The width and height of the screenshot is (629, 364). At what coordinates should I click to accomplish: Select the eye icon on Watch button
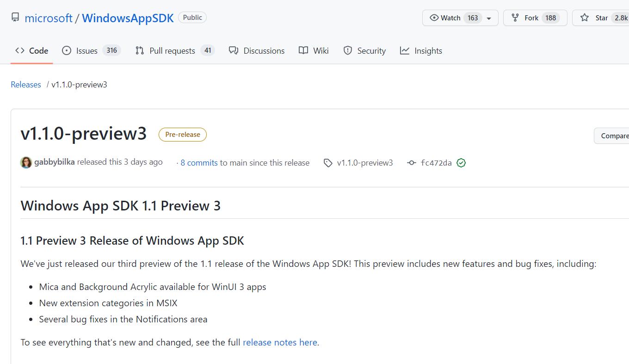[434, 18]
